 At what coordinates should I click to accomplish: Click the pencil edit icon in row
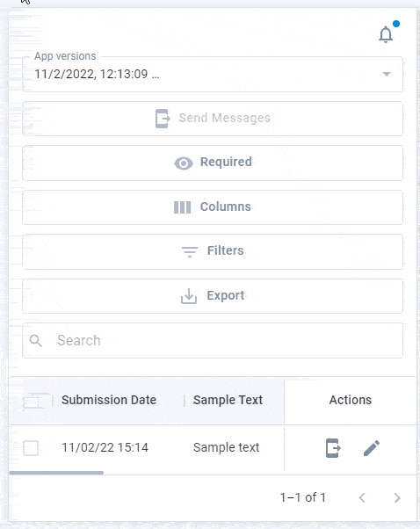372,447
